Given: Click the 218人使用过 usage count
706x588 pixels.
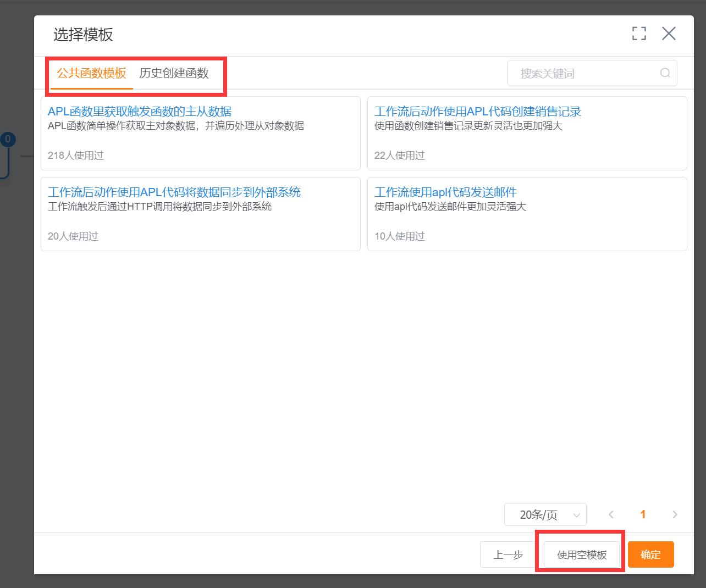Looking at the screenshot, I should [76, 156].
